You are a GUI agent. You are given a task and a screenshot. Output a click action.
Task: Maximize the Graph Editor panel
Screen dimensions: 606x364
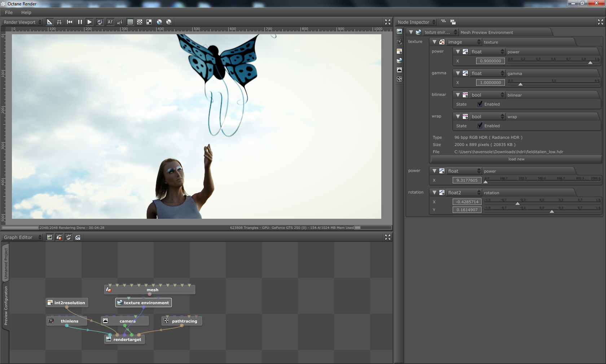[x=388, y=237]
